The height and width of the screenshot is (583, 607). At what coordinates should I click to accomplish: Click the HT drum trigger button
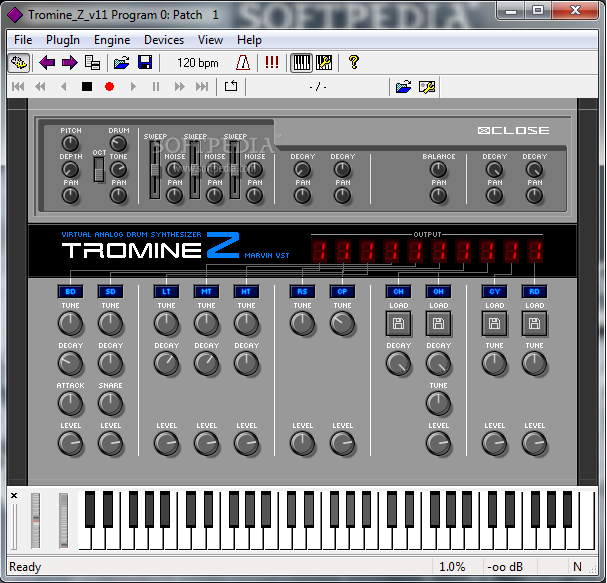(246, 292)
